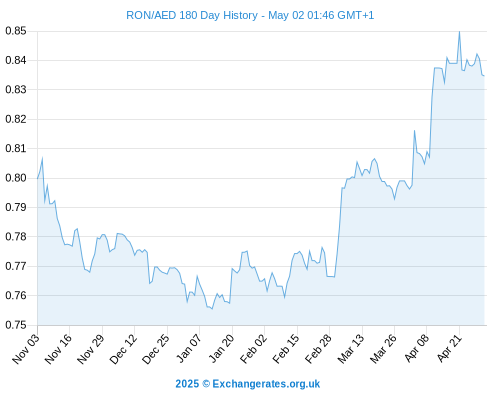
Task: Select the Feb 02 date label
Action: (254, 348)
